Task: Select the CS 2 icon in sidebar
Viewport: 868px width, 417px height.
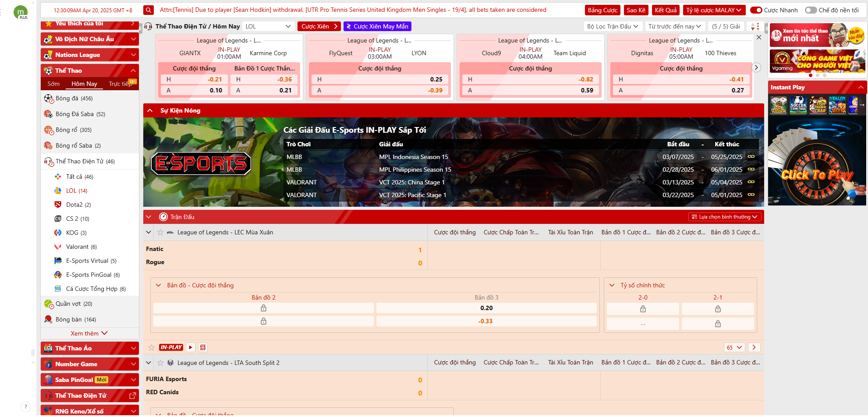Action: [x=58, y=219]
